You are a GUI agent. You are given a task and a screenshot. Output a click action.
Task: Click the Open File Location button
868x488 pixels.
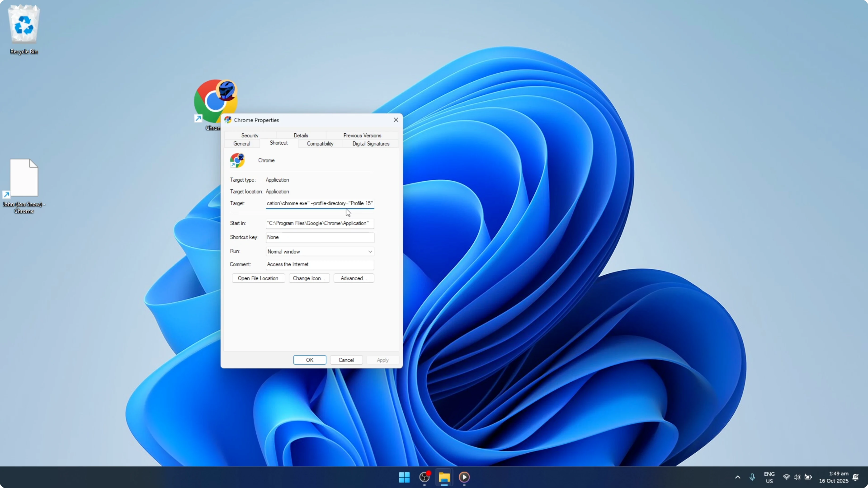pos(258,278)
